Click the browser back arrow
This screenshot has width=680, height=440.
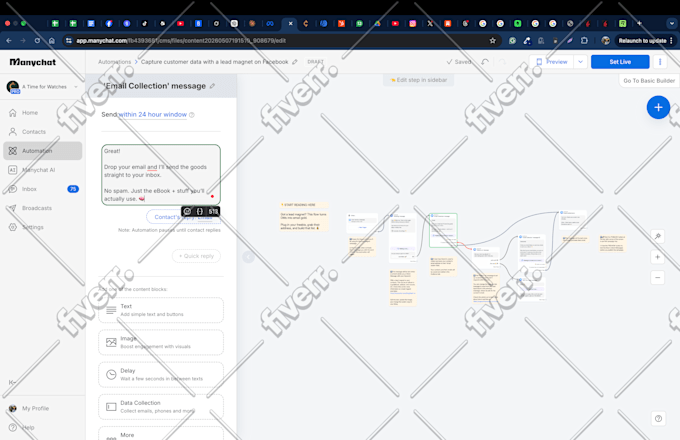(9, 41)
